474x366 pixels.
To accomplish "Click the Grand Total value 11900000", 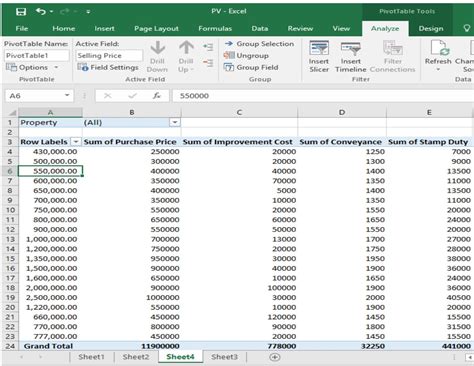I will tap(132, 346).
